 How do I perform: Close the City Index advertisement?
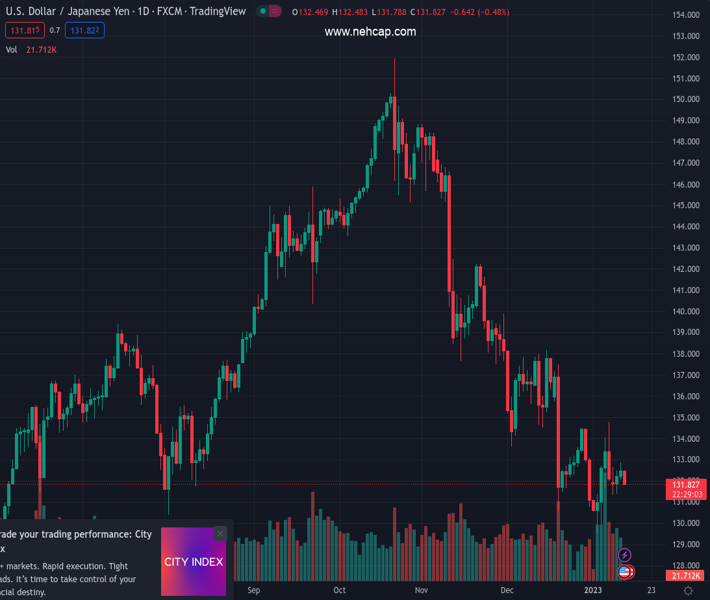pos(220,534)
